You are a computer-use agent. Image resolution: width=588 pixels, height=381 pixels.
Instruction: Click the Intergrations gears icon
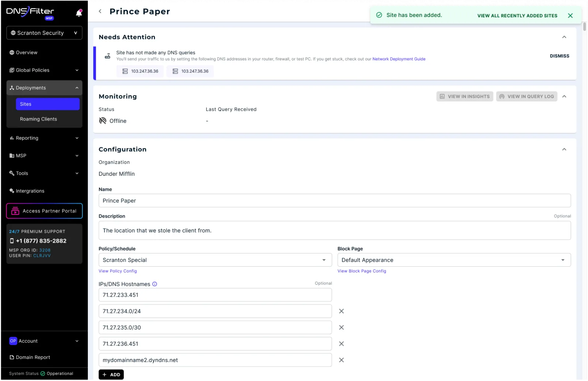coord(12,191)
